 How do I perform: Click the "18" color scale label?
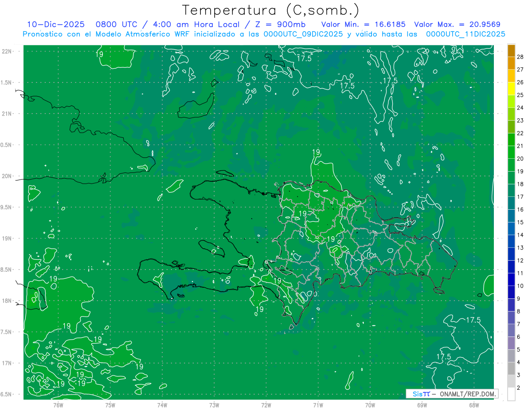pyautogui.click(x=521, y=184)
